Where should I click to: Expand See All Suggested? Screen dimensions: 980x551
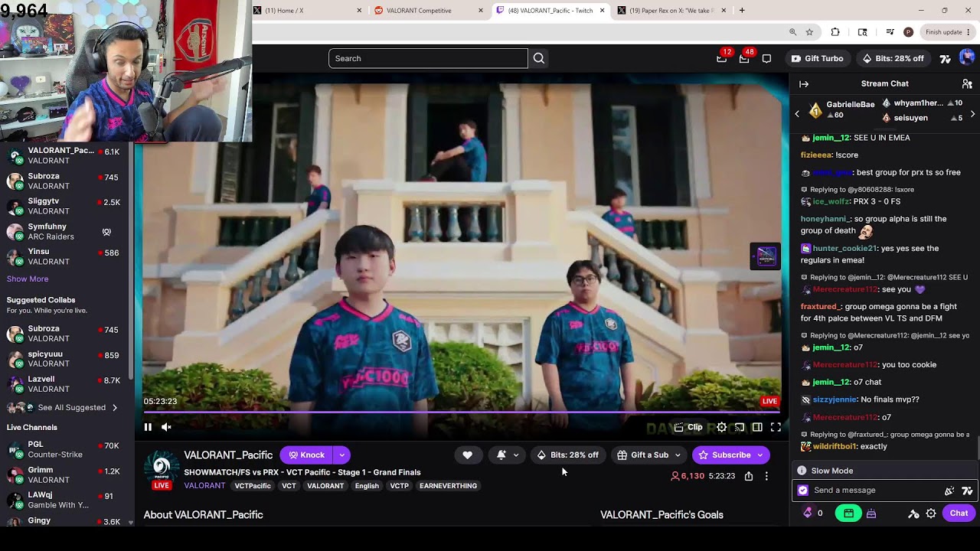pos(72,408)
